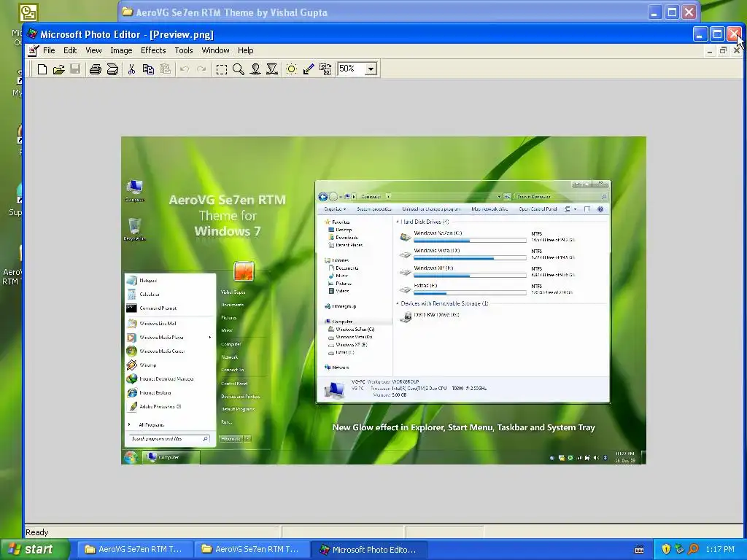Switch to first AeroVG Se7en RTM taskbar button
Image resolution: width=747 pixels, height=560 pixels.
(x=134, y=549)
